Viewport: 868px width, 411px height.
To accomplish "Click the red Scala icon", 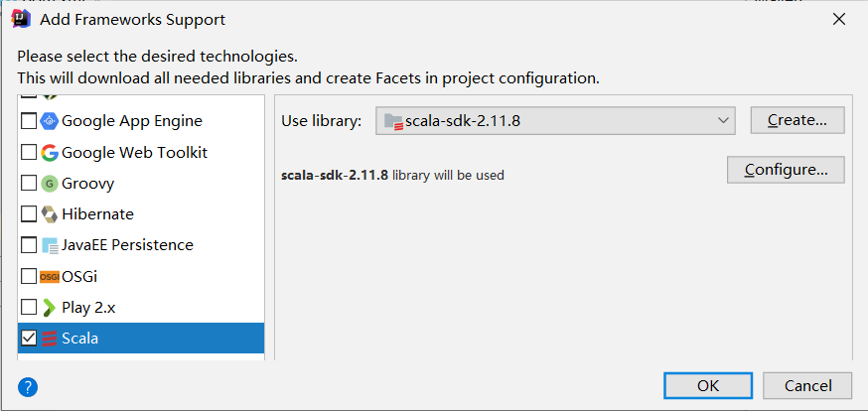I will pos(50,339).
